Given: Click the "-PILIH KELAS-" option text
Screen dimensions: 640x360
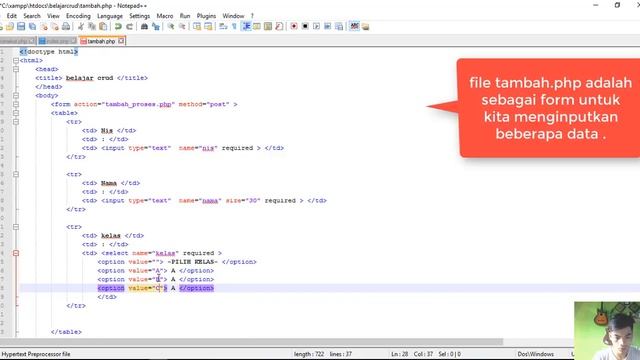Looking at the screenshot, I should pos(193,262).
